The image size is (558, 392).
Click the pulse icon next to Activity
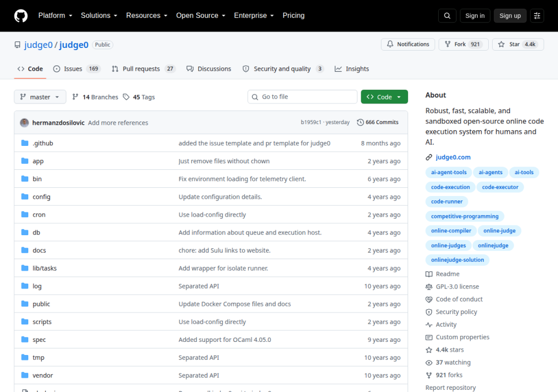[x=429, y=325]
